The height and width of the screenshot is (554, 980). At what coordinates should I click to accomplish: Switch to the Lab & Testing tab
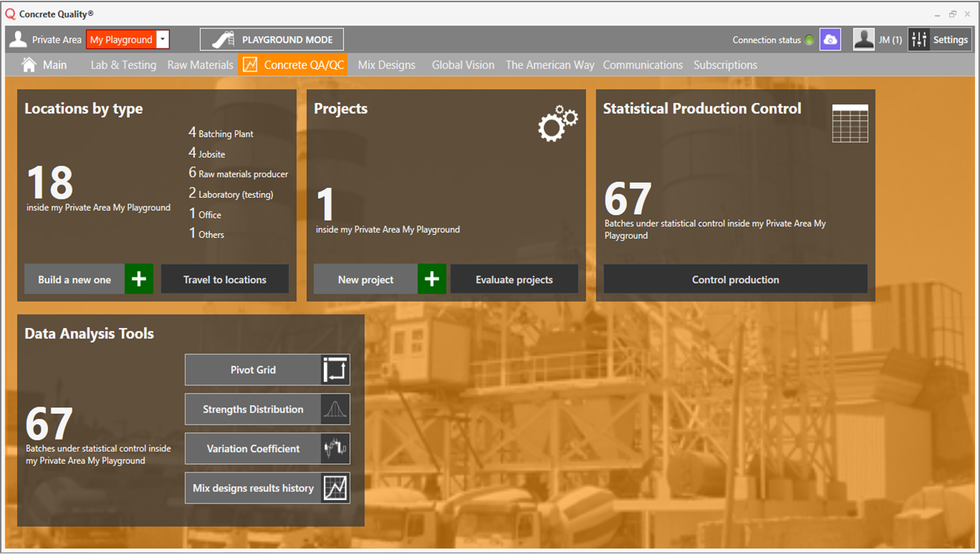click(123, 65)
